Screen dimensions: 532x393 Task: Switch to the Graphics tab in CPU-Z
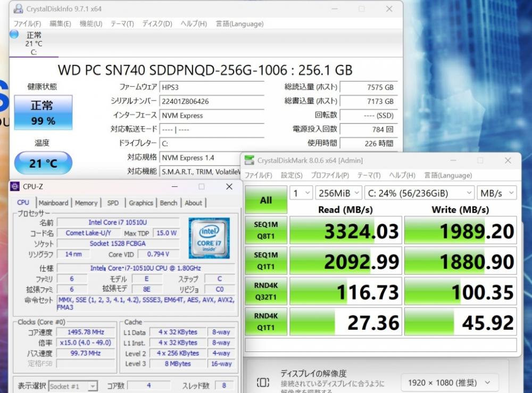pos(141,203)
